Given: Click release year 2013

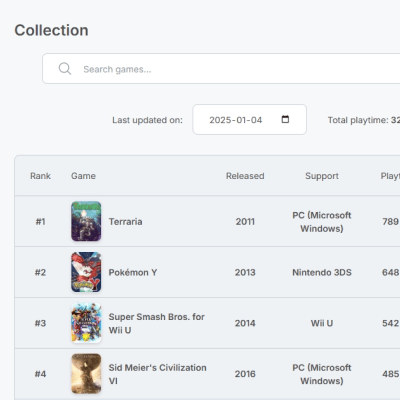Looking at the screenshot, I should click(245, 272).
